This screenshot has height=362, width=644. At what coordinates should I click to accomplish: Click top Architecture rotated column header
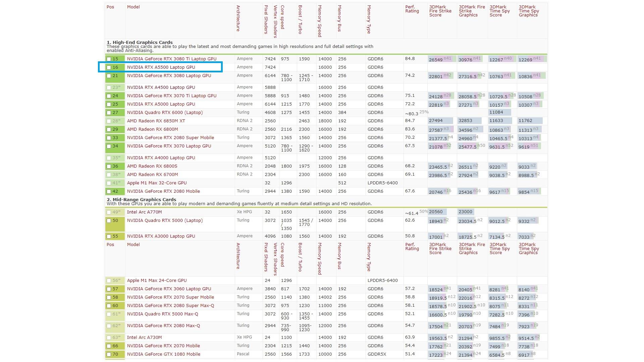coord(238,18)
